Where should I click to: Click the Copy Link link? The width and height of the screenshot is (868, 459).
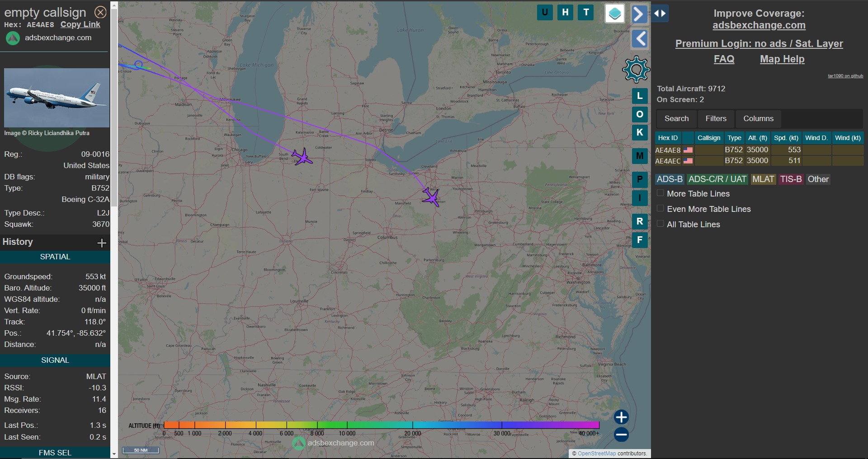(x=80, y=24)
